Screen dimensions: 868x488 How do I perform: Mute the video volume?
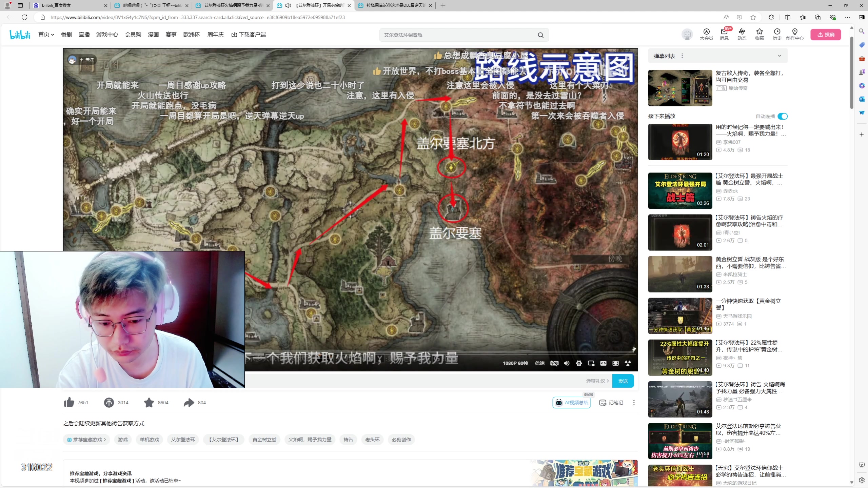[567, 363]
